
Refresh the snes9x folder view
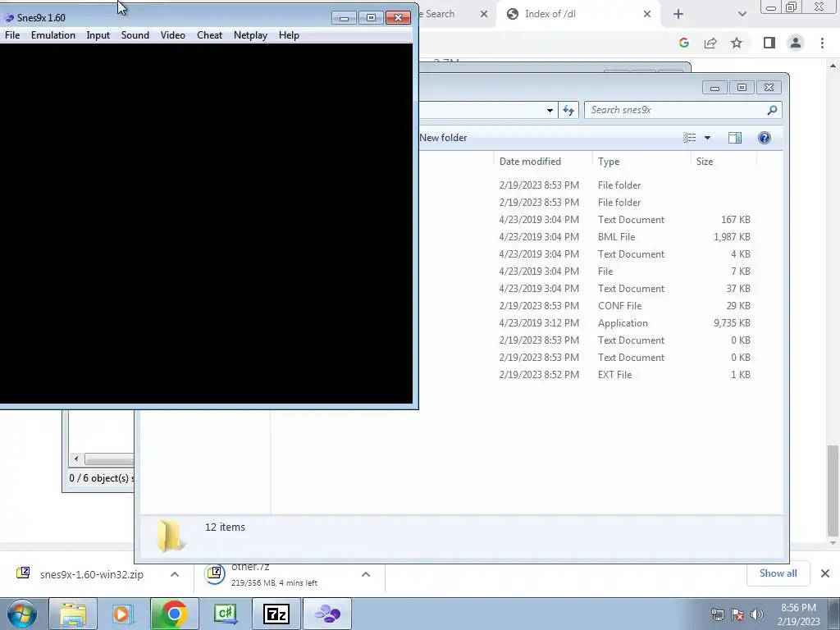tap(568, 111)
